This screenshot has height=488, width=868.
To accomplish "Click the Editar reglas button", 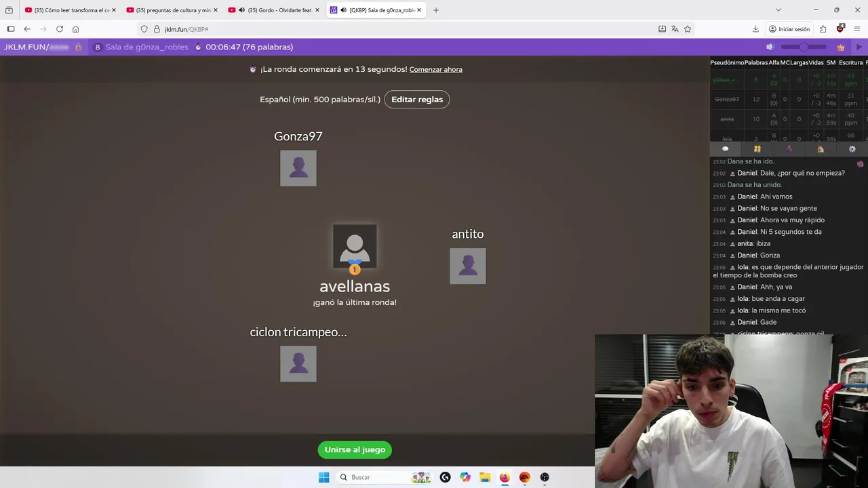I will (x=417, y=100).
